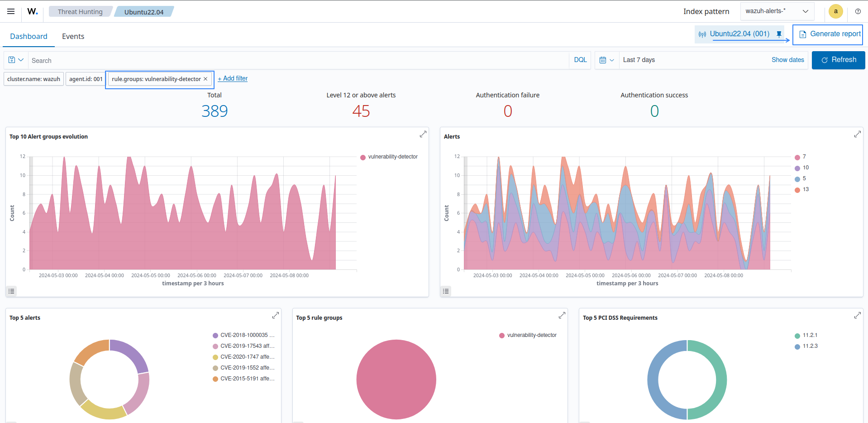
Task: Click the Add filter link
Action: click(x=232, y=78)
